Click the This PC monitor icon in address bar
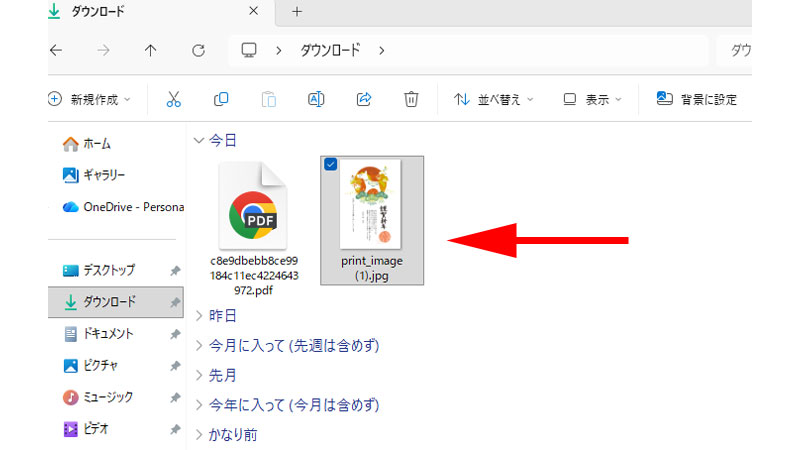The height and width of the screenshot is (450, 800). (x=249, y=50)
